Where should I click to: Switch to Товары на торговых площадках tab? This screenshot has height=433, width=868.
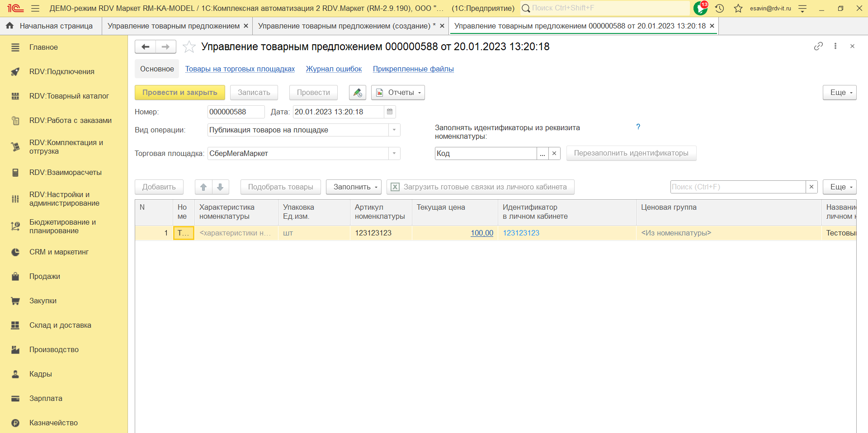click(x=240, y=69)
